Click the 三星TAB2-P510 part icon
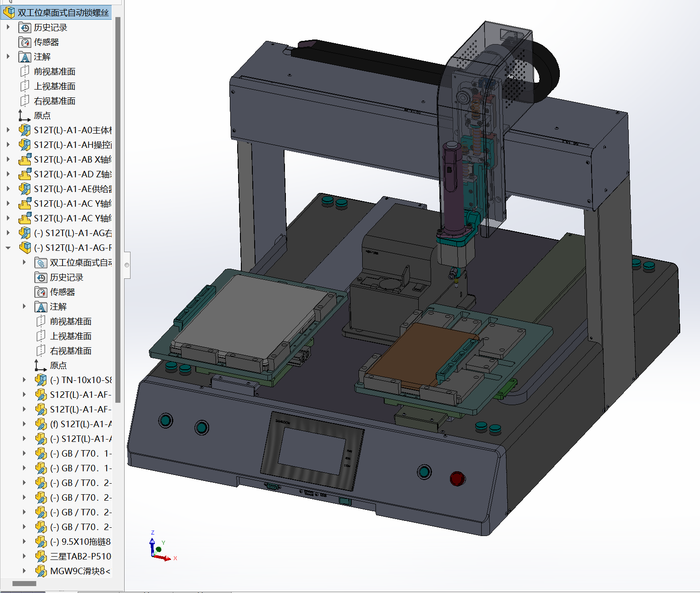This screenshot has width=700, height=593. [x=41, y=557]
